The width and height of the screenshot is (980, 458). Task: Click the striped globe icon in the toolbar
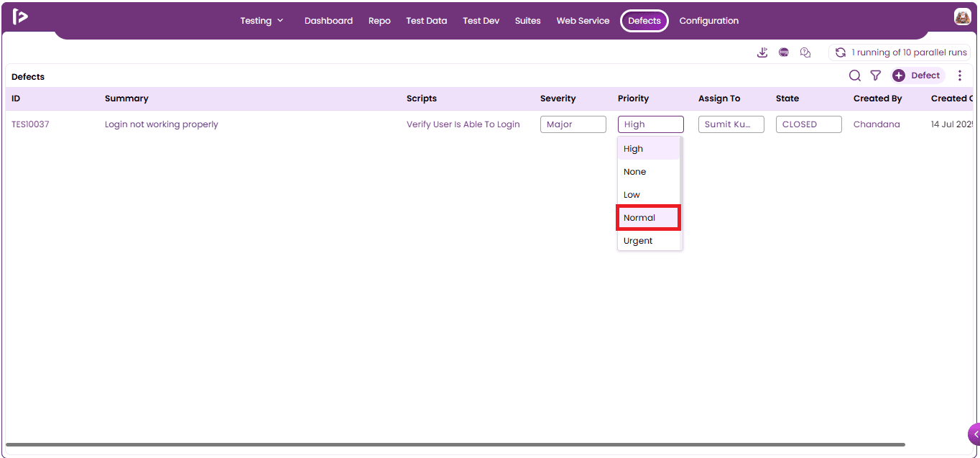784,52
